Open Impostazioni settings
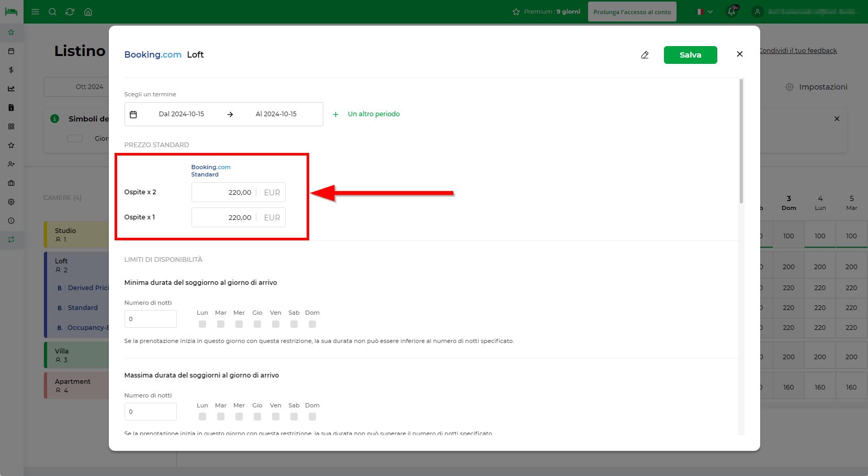868x476 pixels. [x=816, y=87]
